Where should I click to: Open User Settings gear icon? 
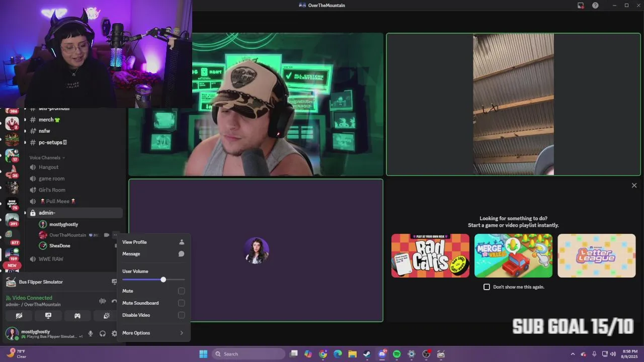click(114, 333)
